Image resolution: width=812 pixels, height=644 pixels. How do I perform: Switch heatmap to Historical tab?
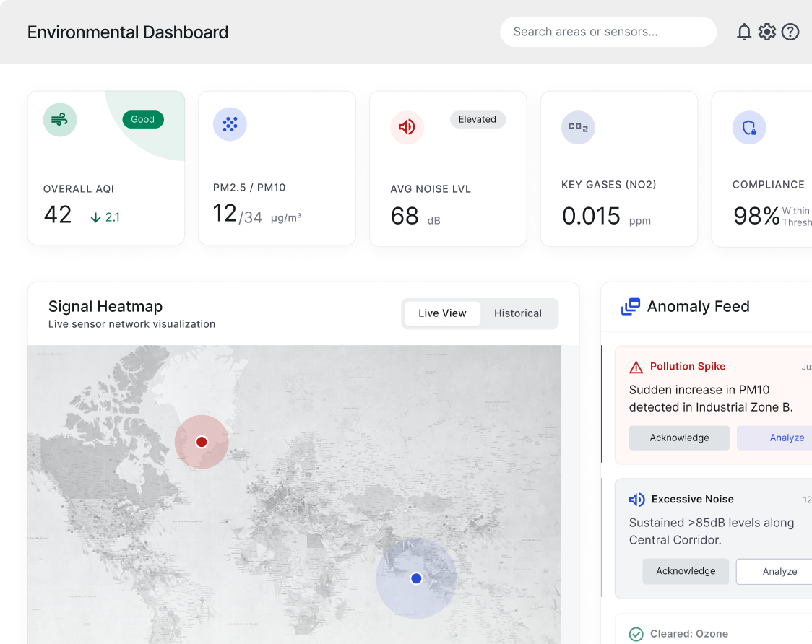pyautogui.click(x=518, y=313)
